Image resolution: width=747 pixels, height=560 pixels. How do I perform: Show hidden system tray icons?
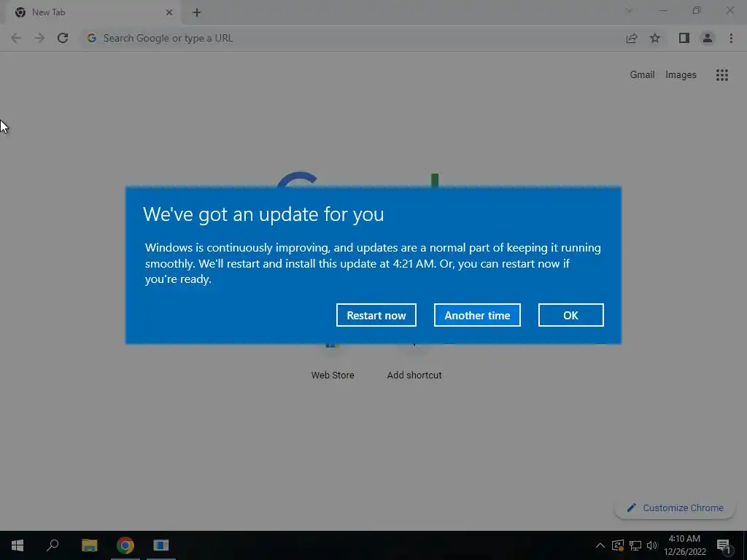coord(600,545)
